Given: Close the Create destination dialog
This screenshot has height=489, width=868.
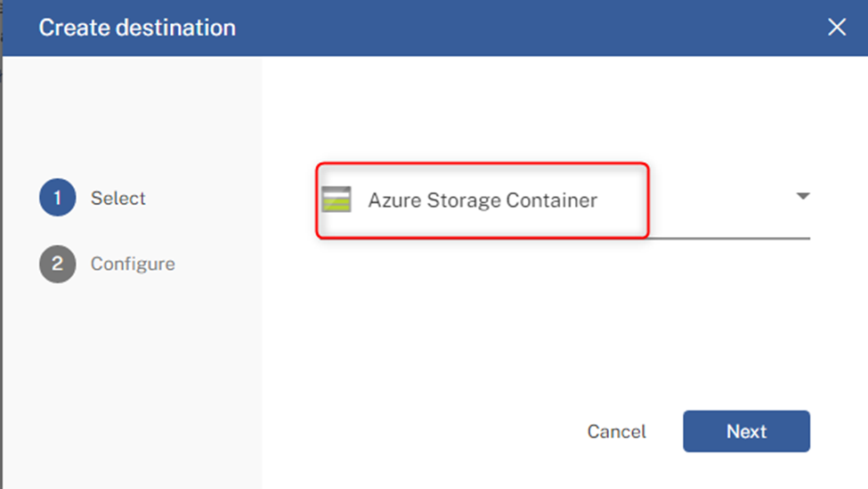Looking at the screenshot, I should [837, 27].
